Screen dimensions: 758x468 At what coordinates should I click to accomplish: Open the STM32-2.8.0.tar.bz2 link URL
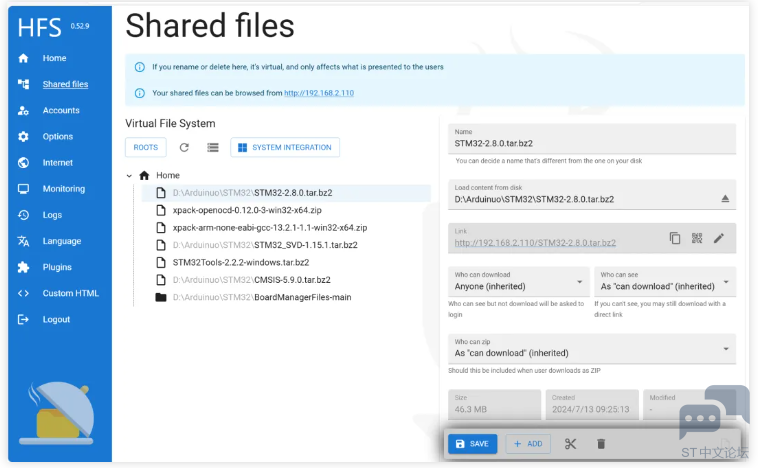coord(535,243)
